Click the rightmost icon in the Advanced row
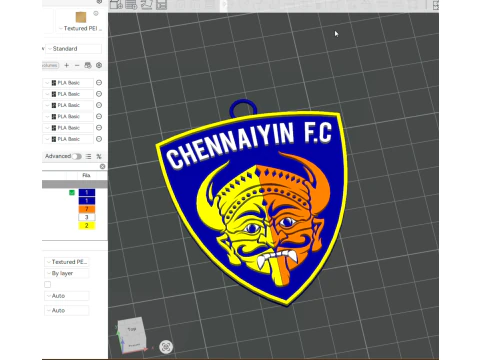 click(99, 156)
